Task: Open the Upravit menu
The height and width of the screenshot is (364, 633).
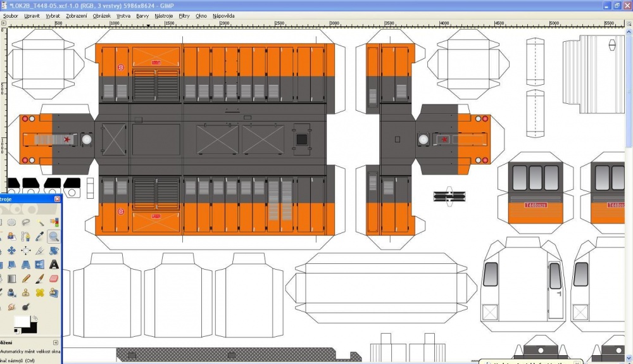Action: coord(32,16)
